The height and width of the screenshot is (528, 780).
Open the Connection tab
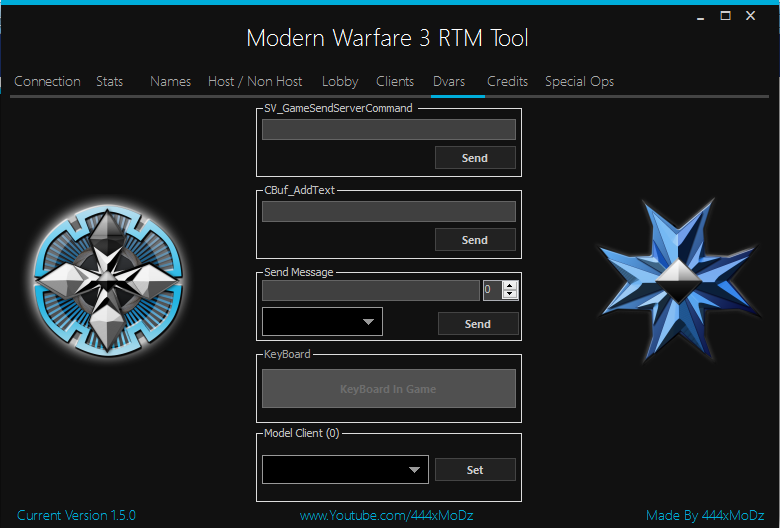coord(47,81)
